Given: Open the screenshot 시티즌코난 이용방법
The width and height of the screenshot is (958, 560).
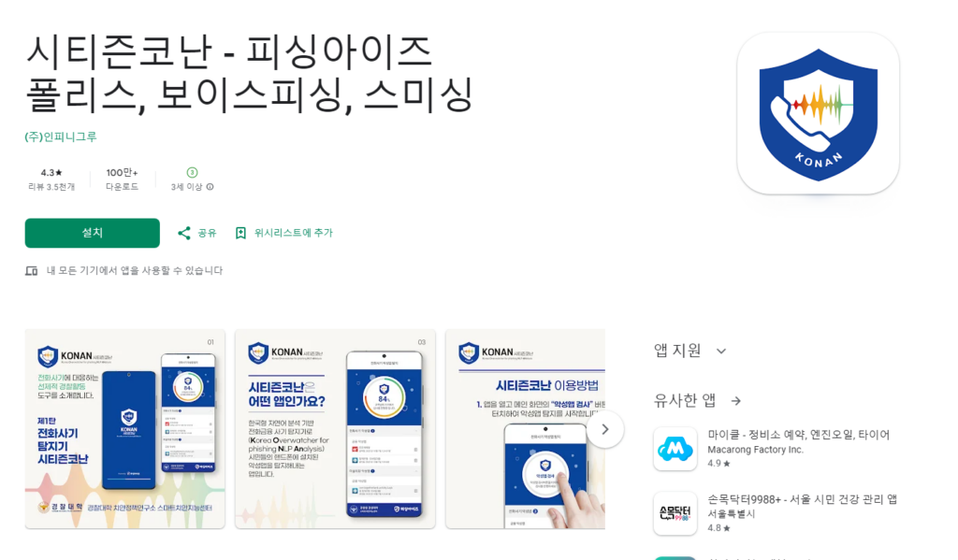Looking at the screenshot, I should pyautogui.click(x=526, y=429).
